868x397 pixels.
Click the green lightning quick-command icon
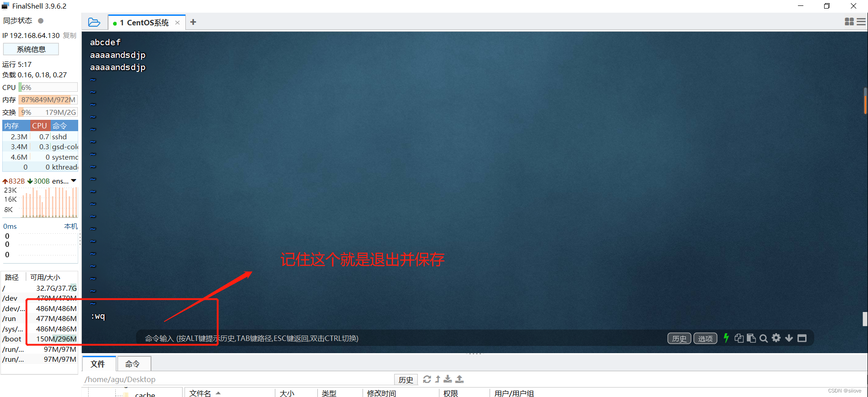(x=726, y=338)
